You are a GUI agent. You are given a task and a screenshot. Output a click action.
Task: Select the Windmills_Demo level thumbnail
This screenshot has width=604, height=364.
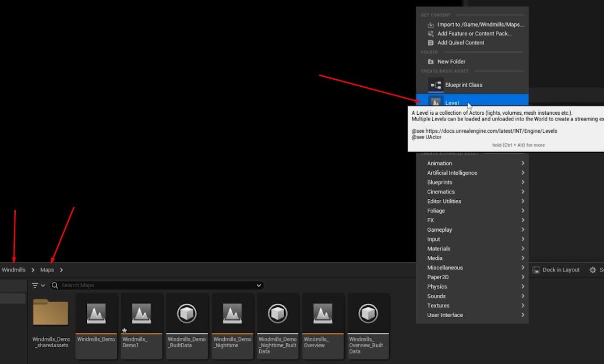click(96, 314)
